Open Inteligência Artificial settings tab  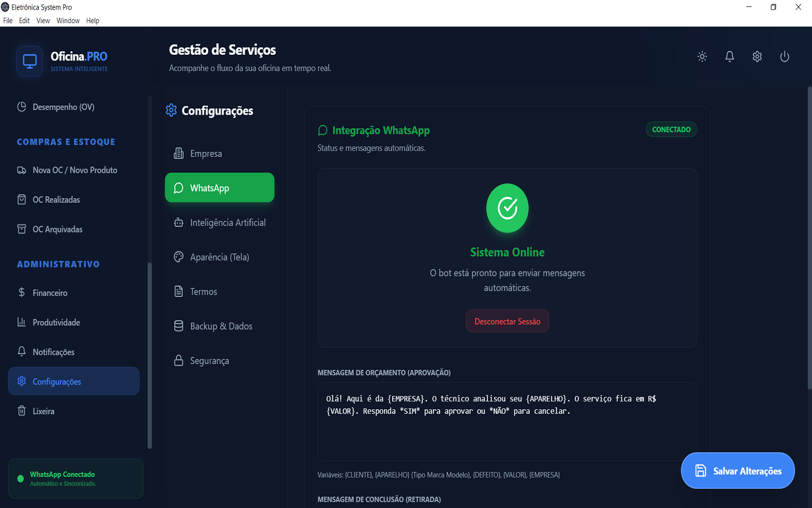pos(219,222)
